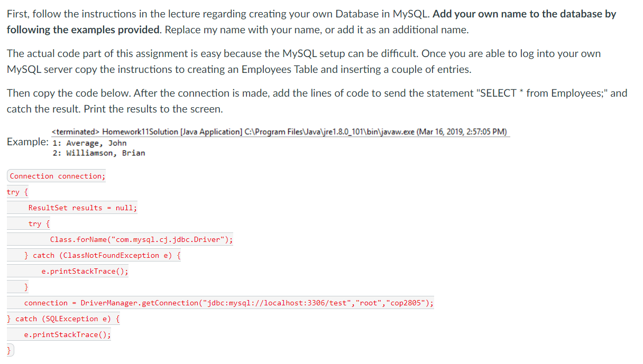Select the 'ResultSet results = null;' line
643x364 pixels.
click(82, 208)
